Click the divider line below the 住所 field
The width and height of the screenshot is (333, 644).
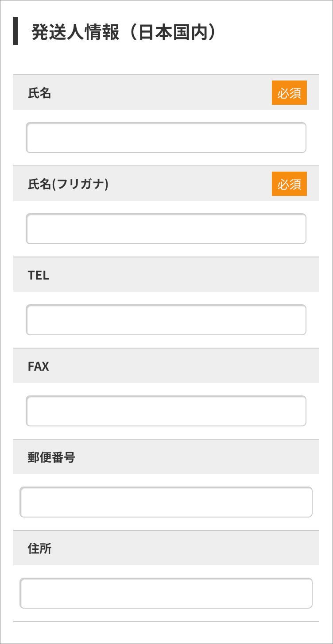coord(166,621)
